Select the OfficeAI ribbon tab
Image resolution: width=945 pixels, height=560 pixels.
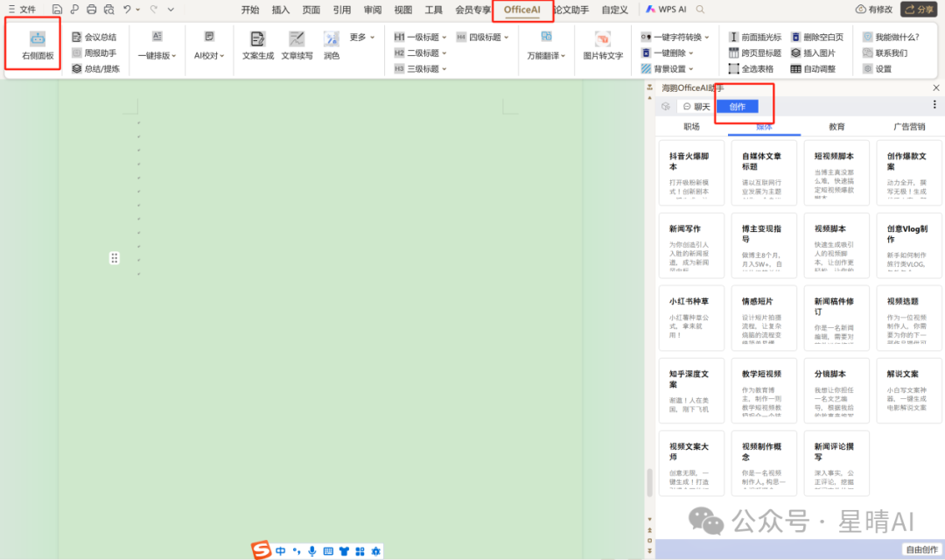point(521,10)
